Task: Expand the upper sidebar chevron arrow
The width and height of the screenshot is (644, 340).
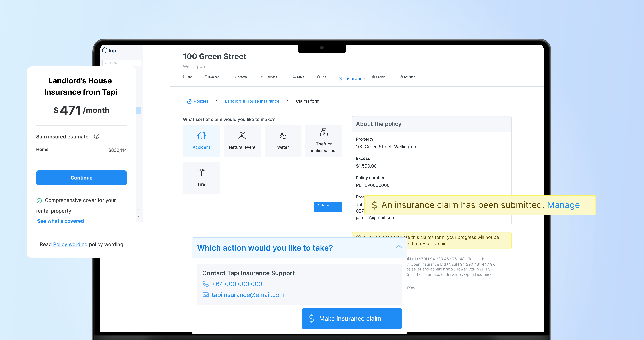Action: (138, 209)
